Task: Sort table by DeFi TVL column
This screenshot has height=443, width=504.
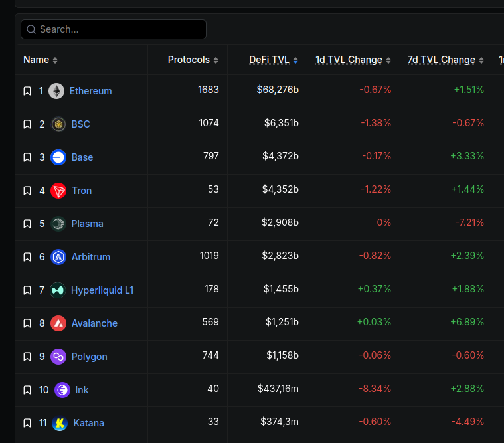Action: click(274, 60)
